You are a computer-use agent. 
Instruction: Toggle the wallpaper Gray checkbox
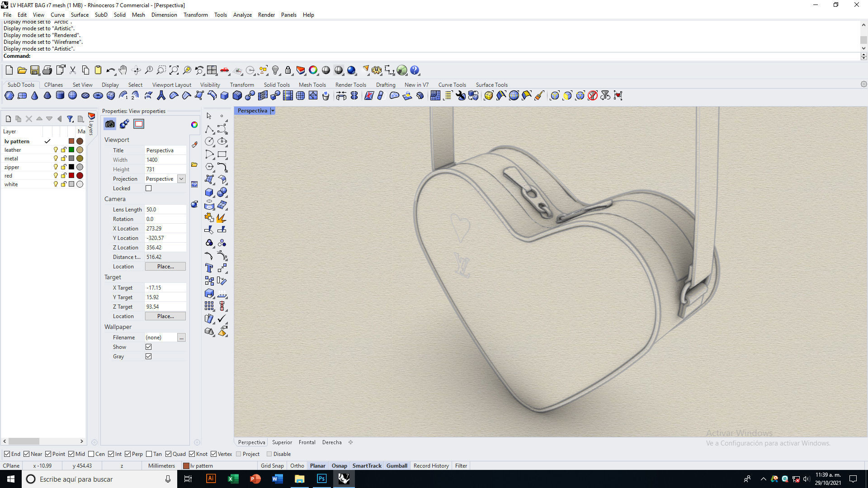[148, 357]
